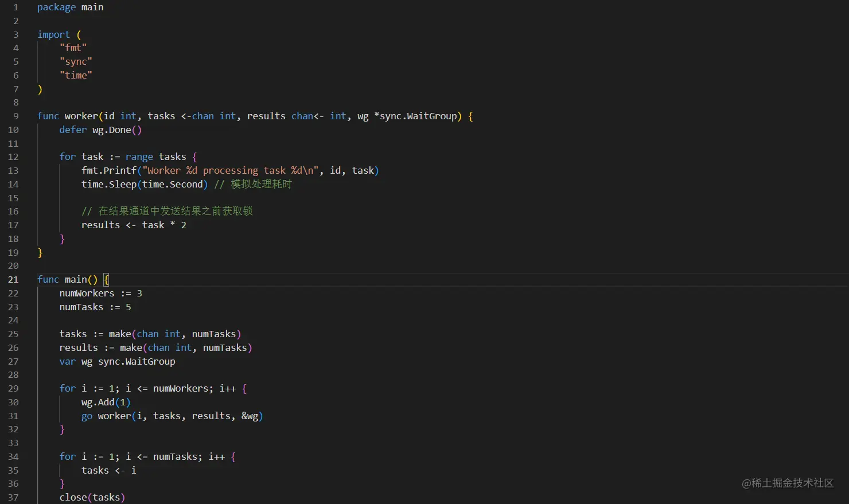The height and width of the screenshot is (504, 849).
Task: Click the 'var wg sync.WaitGroup' declaration
Action: click(117, 362)
